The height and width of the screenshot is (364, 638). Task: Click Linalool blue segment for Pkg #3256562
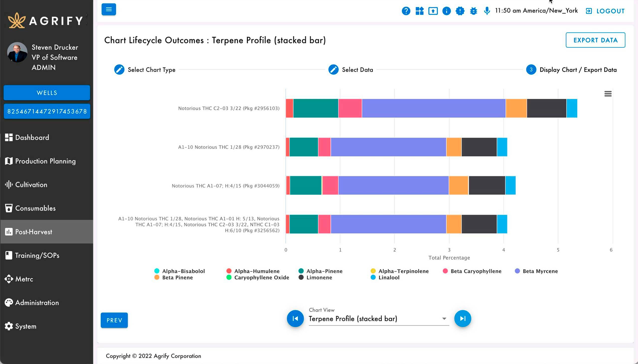502,224
